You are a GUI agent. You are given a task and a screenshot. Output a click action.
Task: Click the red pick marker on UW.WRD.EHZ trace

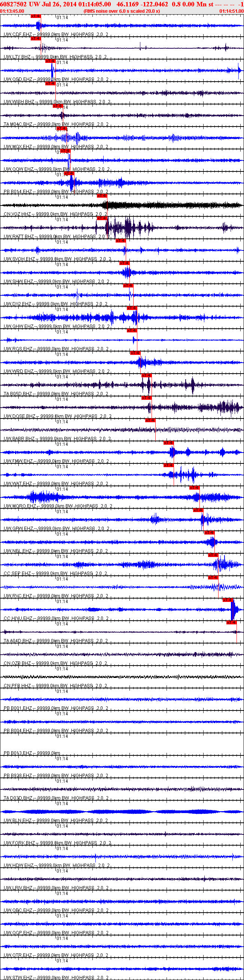[136, 353]
